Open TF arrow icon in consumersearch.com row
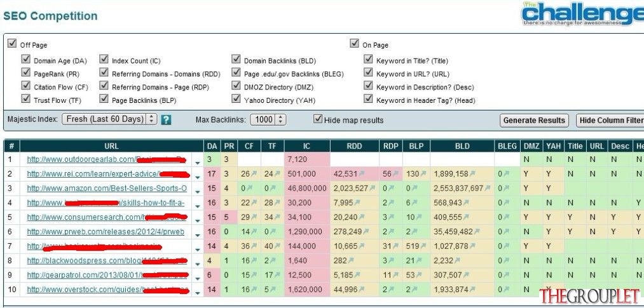Viewport: 644px width, 308px height. point(277,217)
